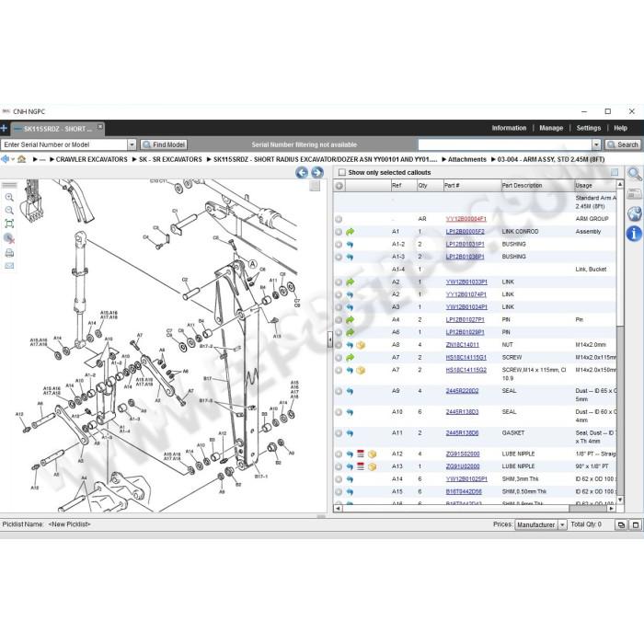Open the Help menu
The height and width of the screenshot is (644, 644).
click(620, 128)
